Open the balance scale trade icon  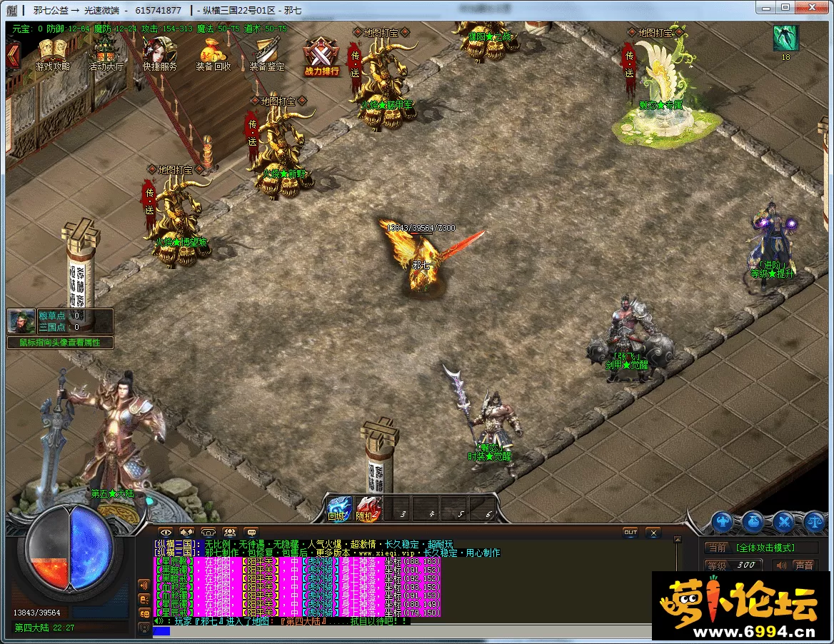(814, 522)
